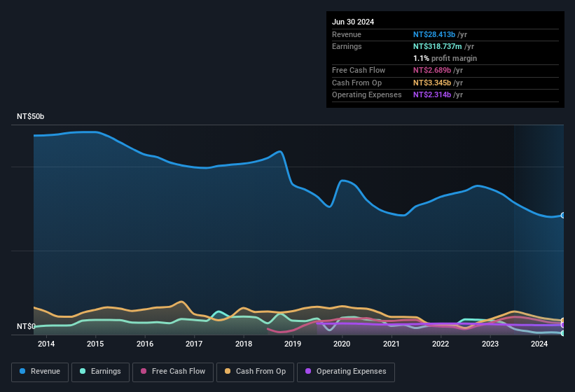The width and height of the screenshot is (575, 392).
Task: Click the NT$318.737m earnings value
Action: (438, 46)
